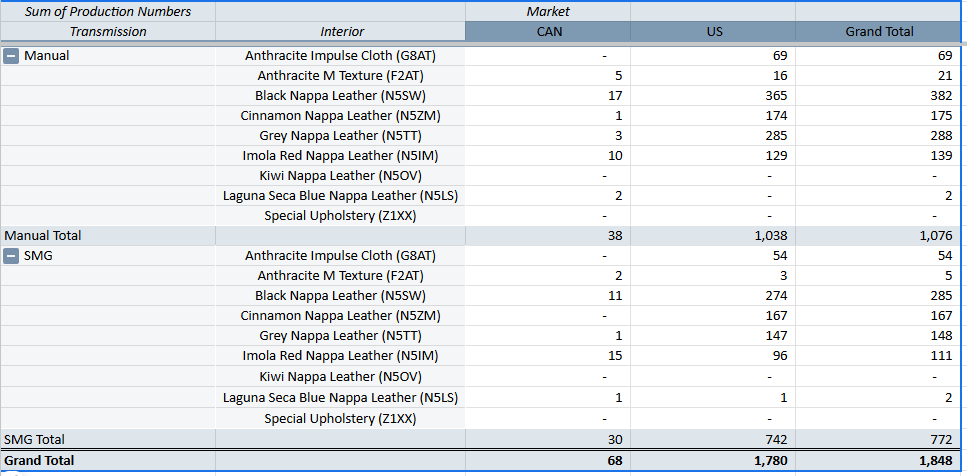Image resolution: width=967 pixels, height=476 pixels.
Task: Click the Interior field header
Action: (342, 32)
